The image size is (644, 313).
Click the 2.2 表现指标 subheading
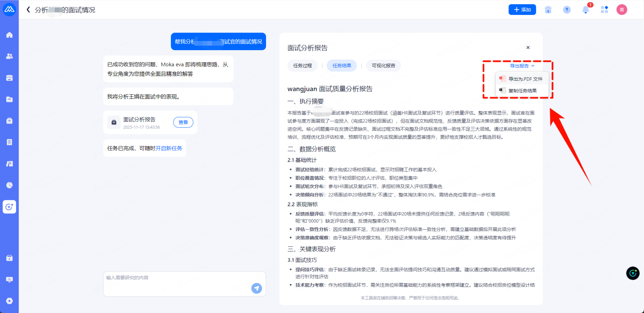302,204
